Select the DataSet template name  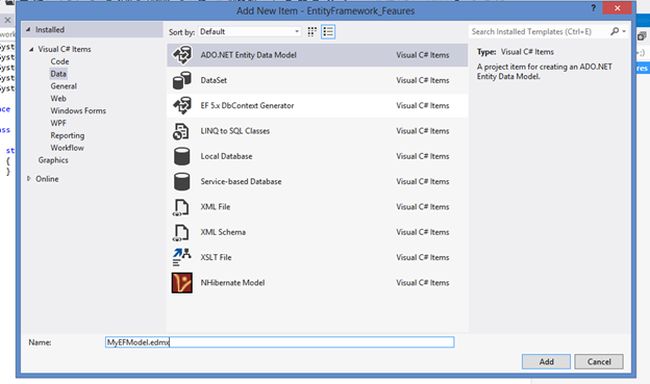click(x=213, y=80)
